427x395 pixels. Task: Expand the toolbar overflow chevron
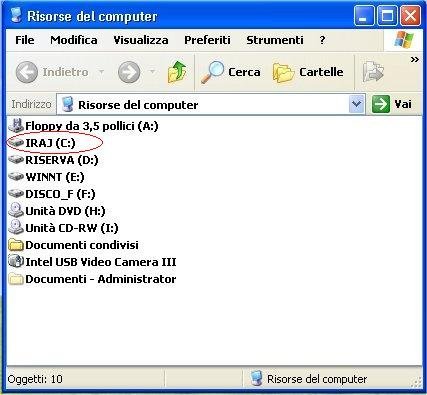click(x=414, y=60)
